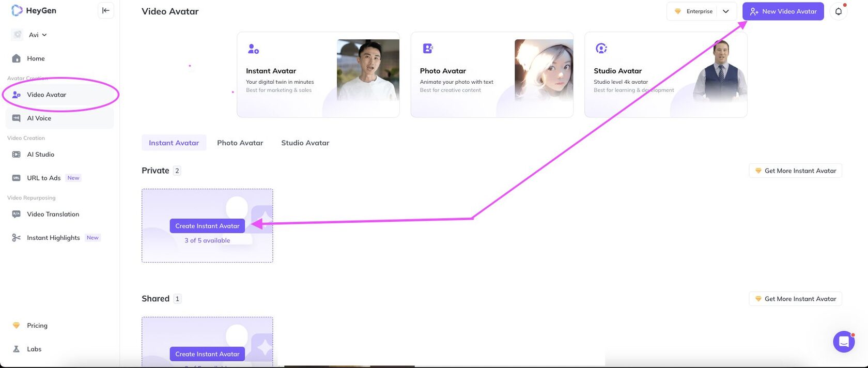
Task: Go to AI Voice page
Action: coord(60,118)
